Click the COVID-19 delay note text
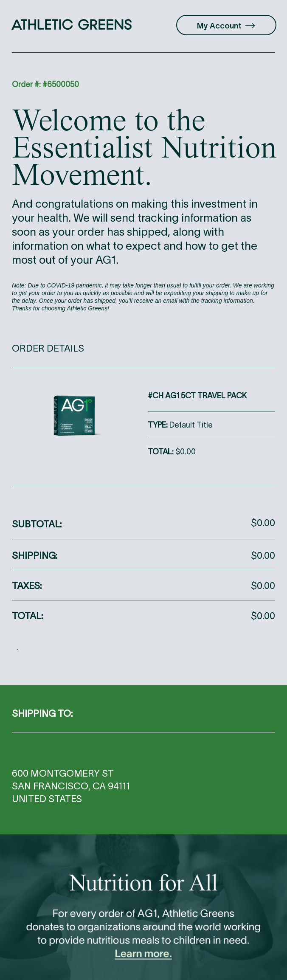This screenshot has width=287, height=980. 143,297
